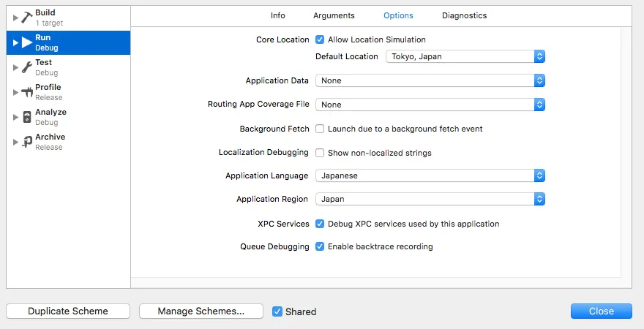The image size is (644, 329).
Task: Click the Profile instrument icon
Action: pos(27,92)
